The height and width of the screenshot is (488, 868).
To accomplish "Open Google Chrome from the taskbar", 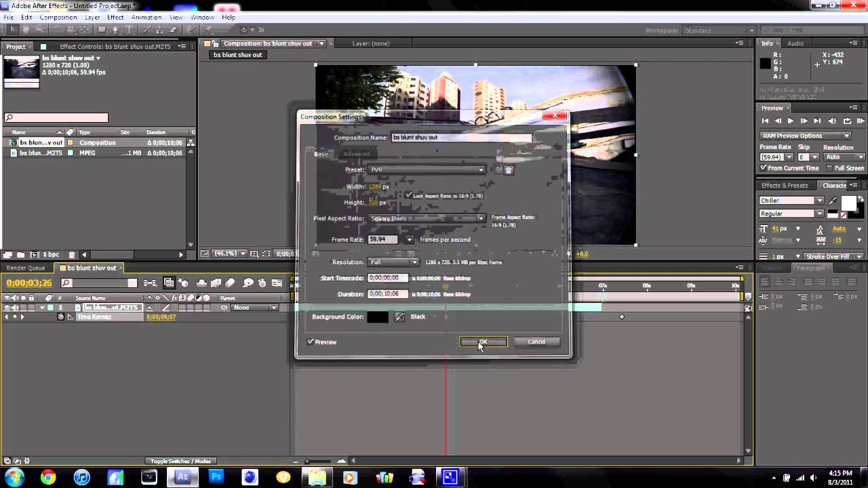I will coord(48,477).
